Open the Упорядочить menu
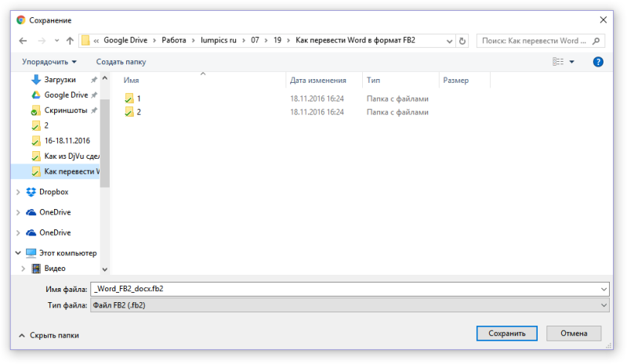Viewport: 627px width, 364px height. coord(49,62)
